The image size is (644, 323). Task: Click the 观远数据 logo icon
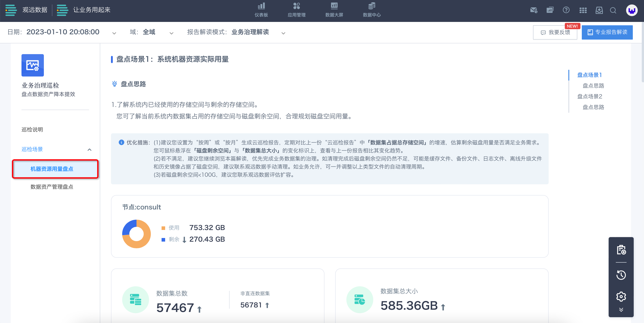click(x=11, y=10)
